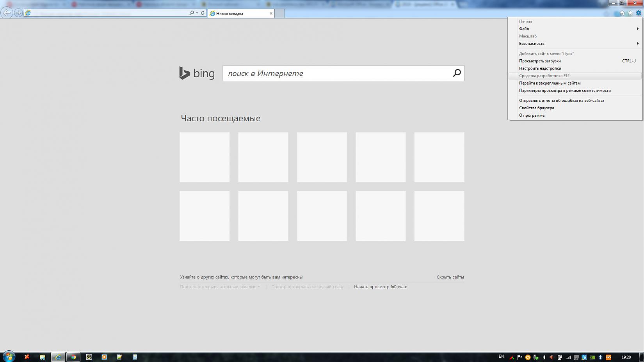
Task: Click the Show Desktop strip beside clock
Action: (x=641, y=357)
